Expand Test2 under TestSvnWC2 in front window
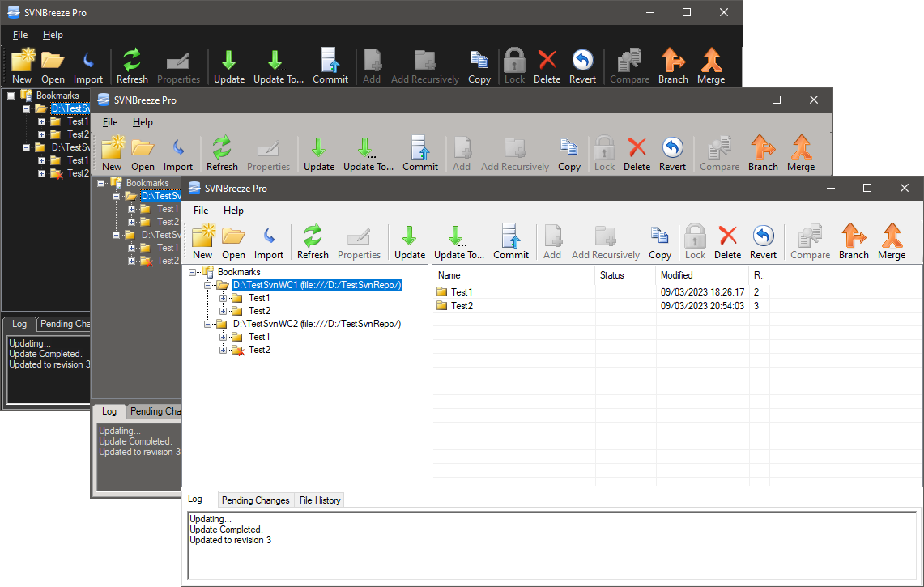 click(223, 350)
